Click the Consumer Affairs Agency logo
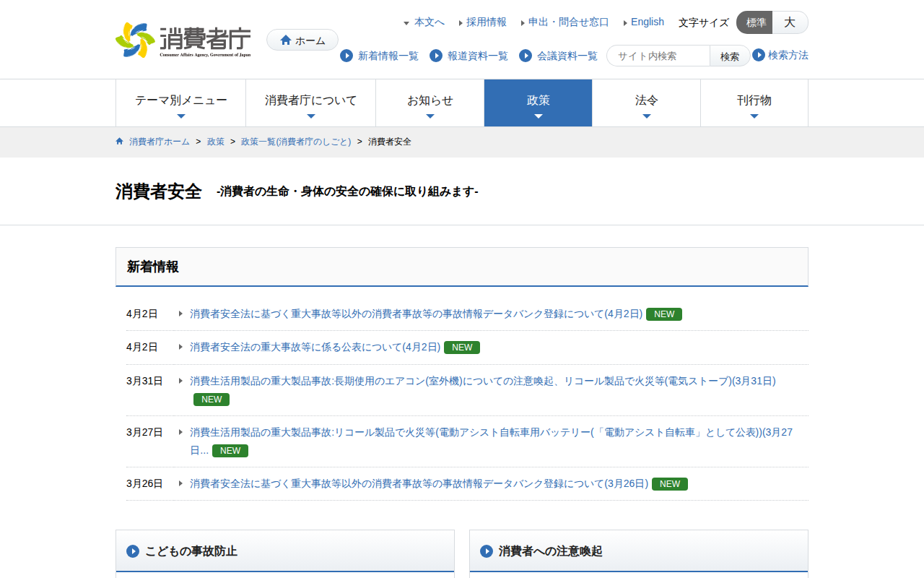924x578 pixels. (183, 40)
